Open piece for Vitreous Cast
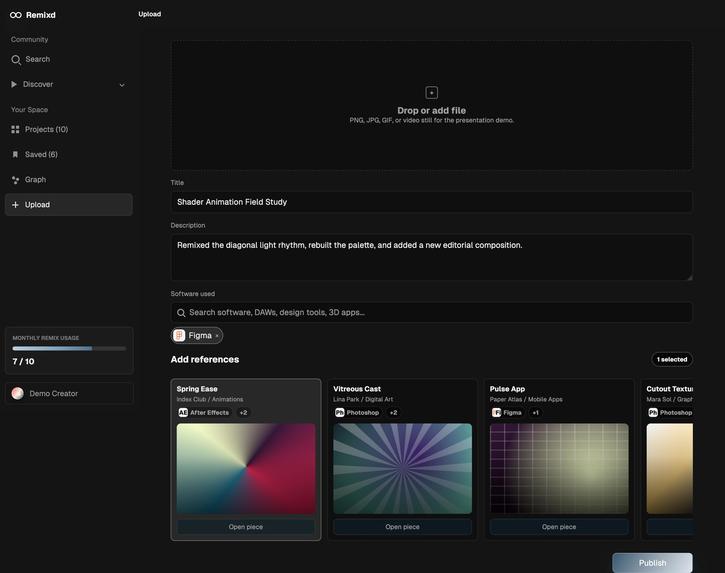Image resolution: width=725 pixels, height=573 pixels. coord(402,527)
